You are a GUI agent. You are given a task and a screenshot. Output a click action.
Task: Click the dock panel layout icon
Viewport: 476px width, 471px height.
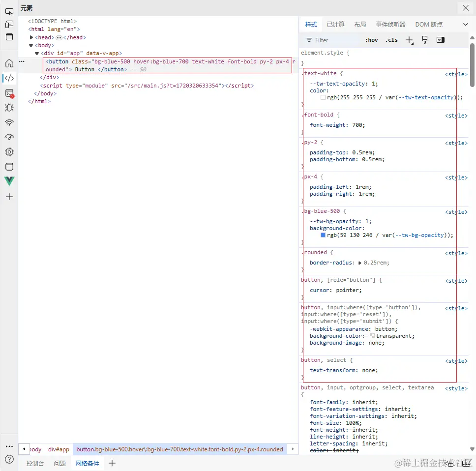[9, 37]
